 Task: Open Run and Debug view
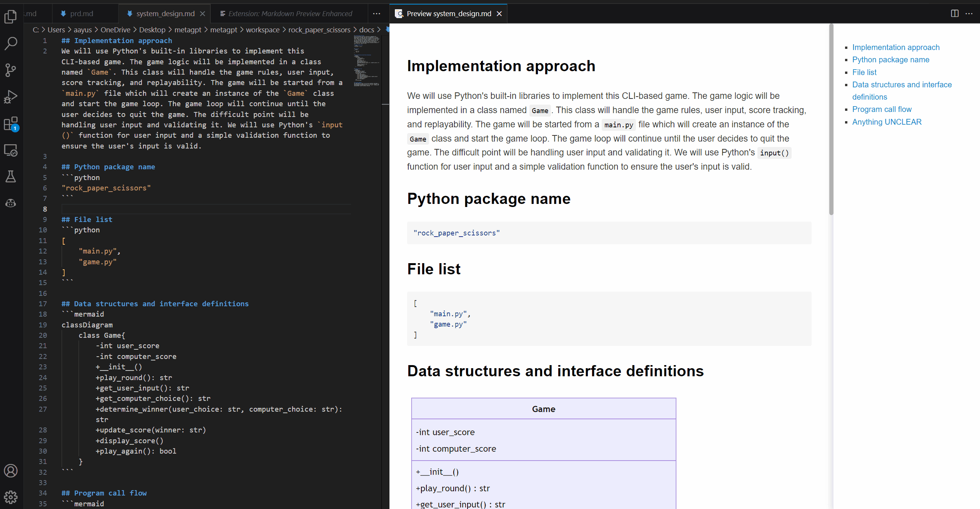[x=11, y=97]
